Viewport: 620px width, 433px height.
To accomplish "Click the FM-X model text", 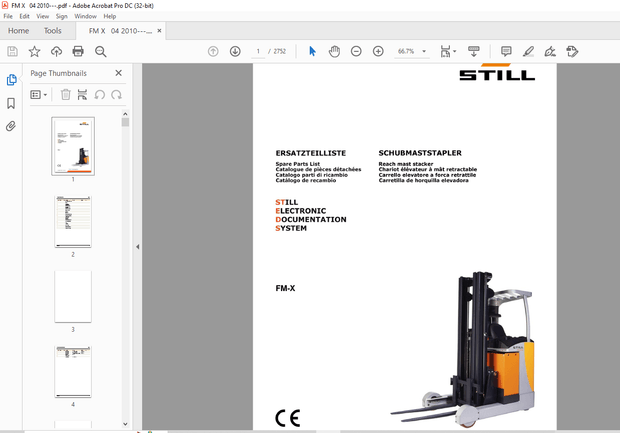I will (285, 288).
